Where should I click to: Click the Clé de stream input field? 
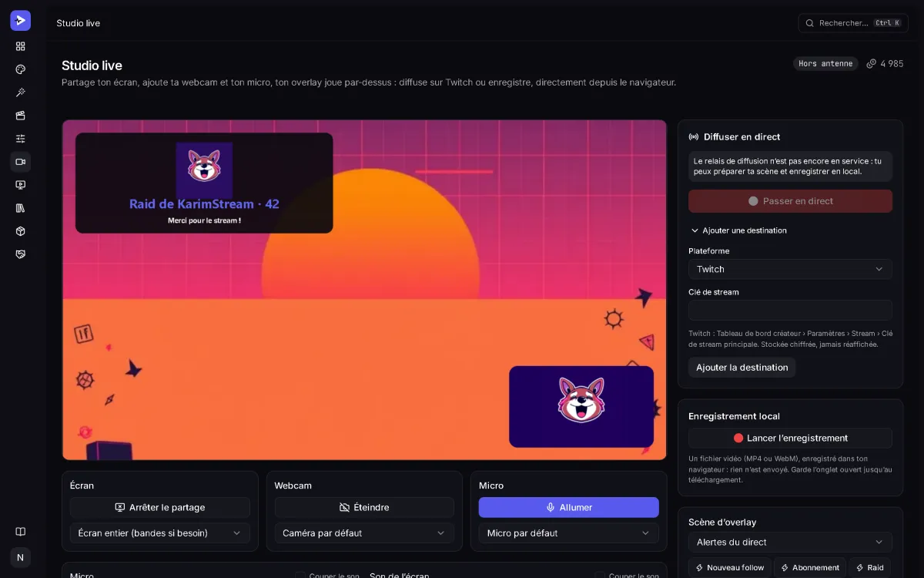point(790,310)
